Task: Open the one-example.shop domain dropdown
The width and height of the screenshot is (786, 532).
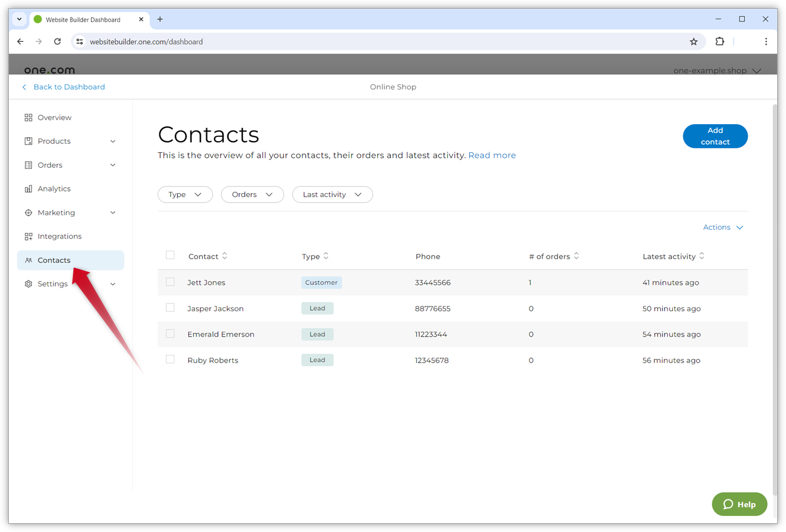Action: [x=717, y=70]
